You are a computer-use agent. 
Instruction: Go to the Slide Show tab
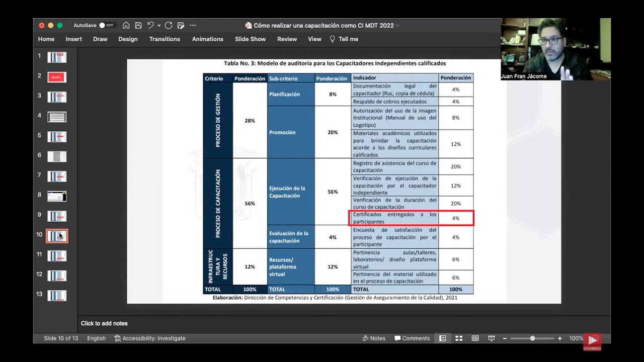coord(250,39)
